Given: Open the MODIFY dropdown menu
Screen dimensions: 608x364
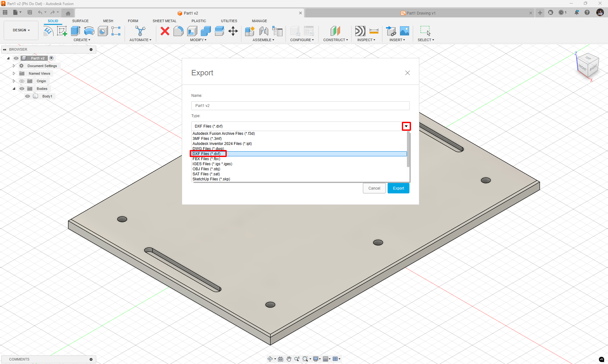Looking at the screenshot, I should pos(198,40).
